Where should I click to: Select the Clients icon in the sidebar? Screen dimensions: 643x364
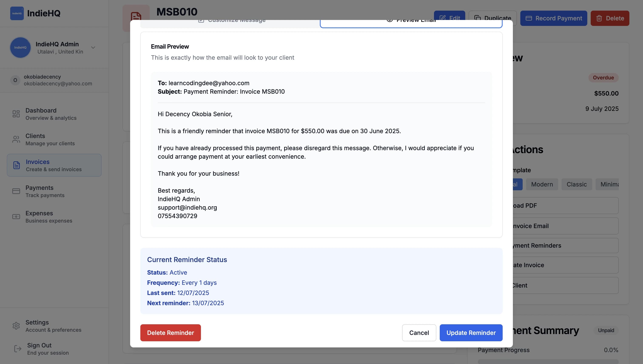(x=16, y=139)
